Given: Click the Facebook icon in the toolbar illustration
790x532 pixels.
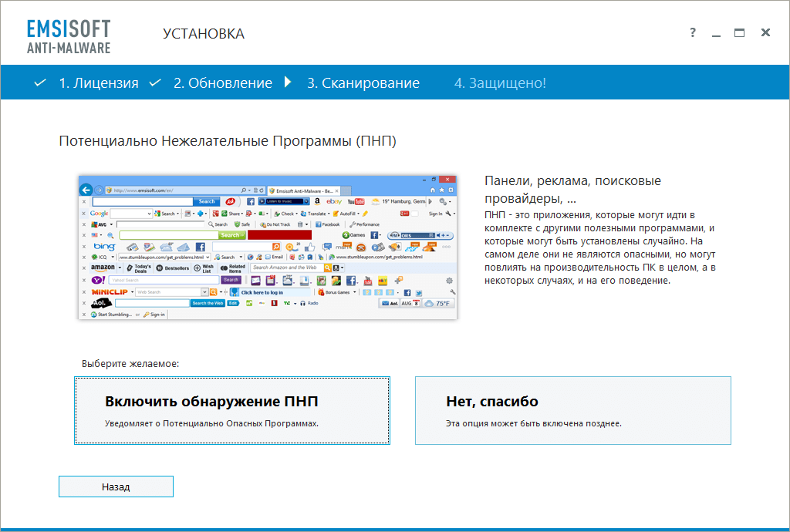Looking at the screenshot, I should 250,201.
